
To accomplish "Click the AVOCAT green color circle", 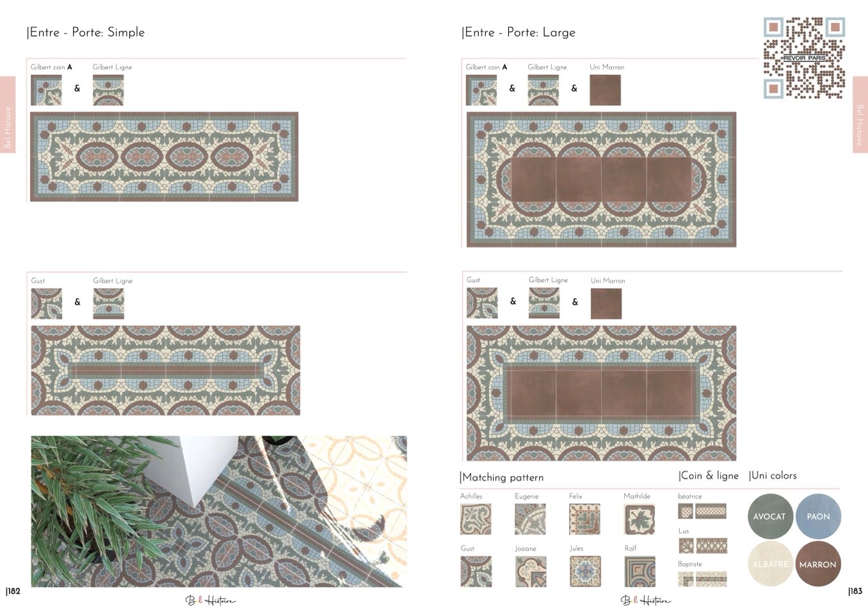I will coord(771,516).
